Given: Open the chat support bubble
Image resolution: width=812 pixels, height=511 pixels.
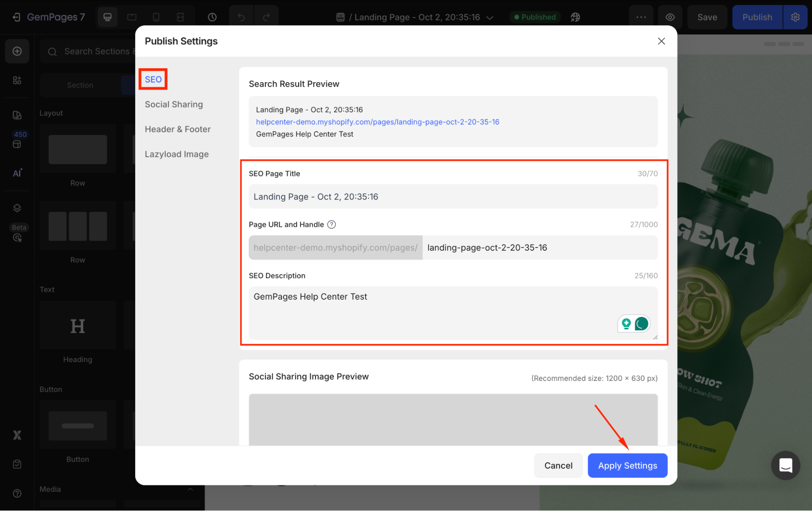Looking at the screenshot, I should point(785,465).
